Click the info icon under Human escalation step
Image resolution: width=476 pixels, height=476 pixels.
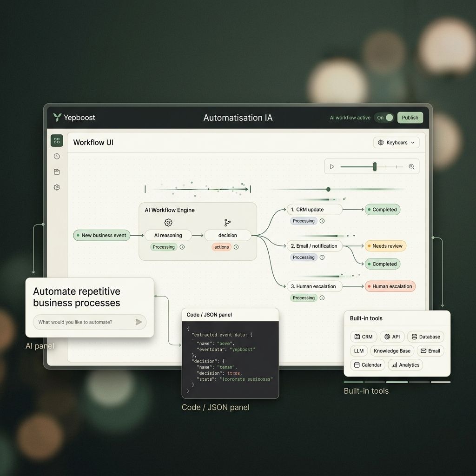(322, 298)
